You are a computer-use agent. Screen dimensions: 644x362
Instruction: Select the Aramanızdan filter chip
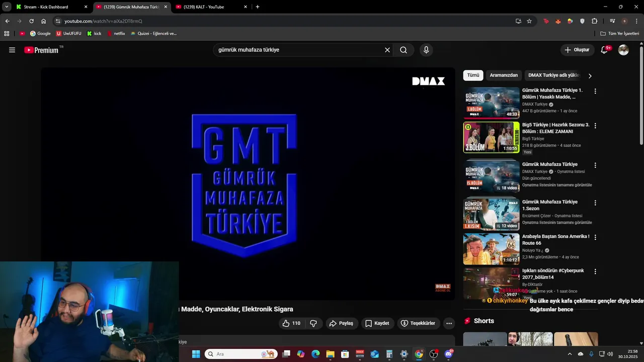504,75
